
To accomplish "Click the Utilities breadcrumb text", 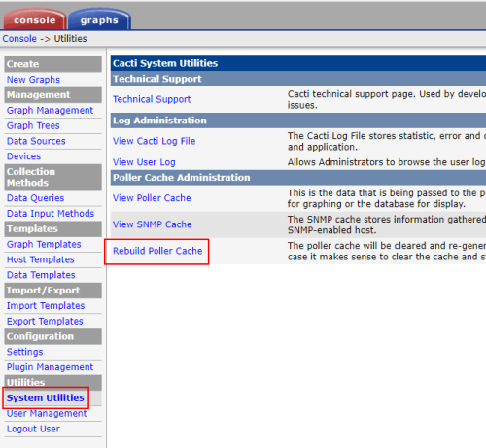I will (x=70, y=39).
